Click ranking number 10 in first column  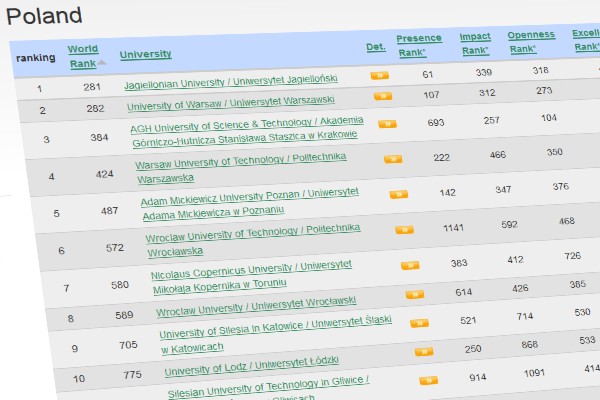[79, 379]
